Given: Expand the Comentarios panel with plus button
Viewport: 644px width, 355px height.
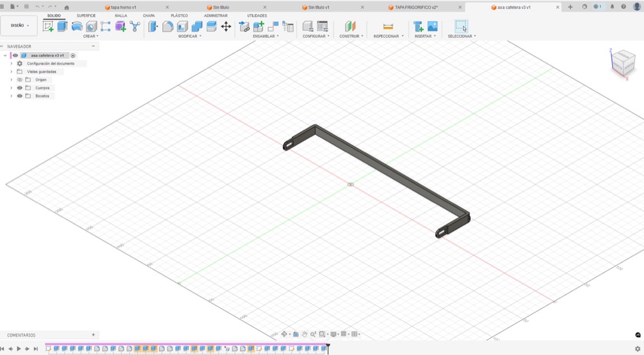Looking at the screenshot, I should pyautogui.click(x=93, y=335).
